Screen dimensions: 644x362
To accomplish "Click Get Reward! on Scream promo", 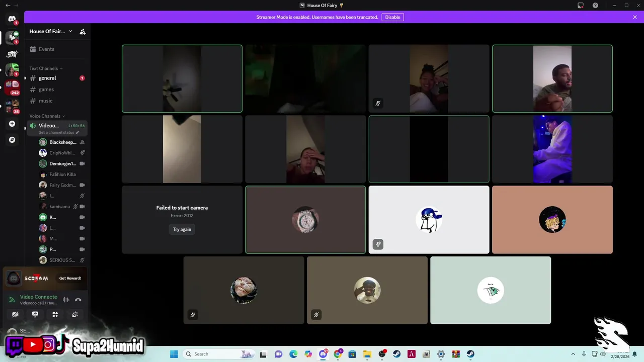I will [x=70, y=278].
